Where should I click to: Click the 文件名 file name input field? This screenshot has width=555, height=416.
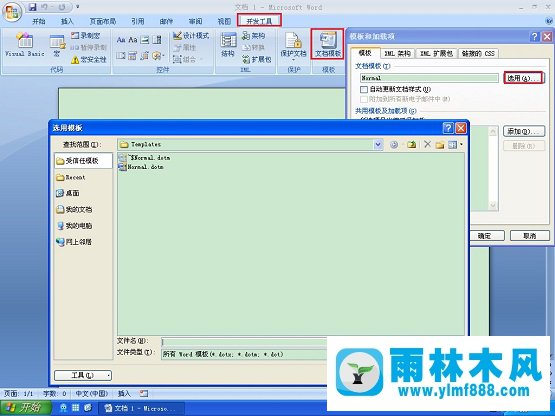244,342
